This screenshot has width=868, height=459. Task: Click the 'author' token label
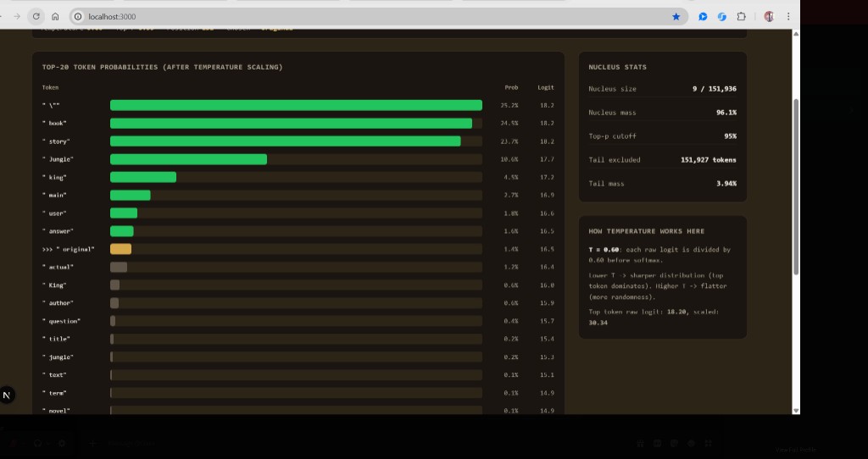coord(58,303)
